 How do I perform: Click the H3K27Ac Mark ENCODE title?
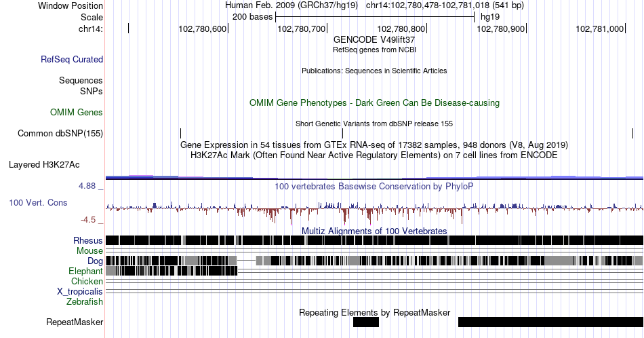point(374,155)
